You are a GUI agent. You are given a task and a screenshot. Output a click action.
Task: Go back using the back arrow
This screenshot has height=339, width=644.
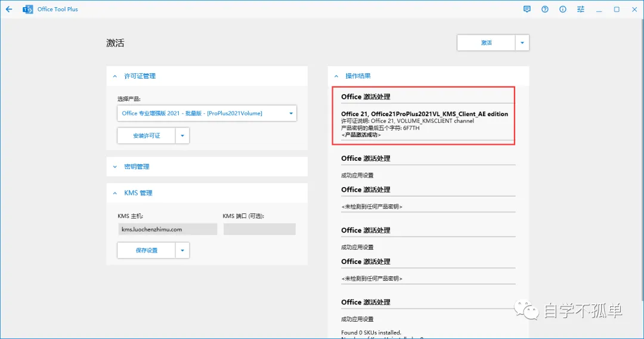8,9
